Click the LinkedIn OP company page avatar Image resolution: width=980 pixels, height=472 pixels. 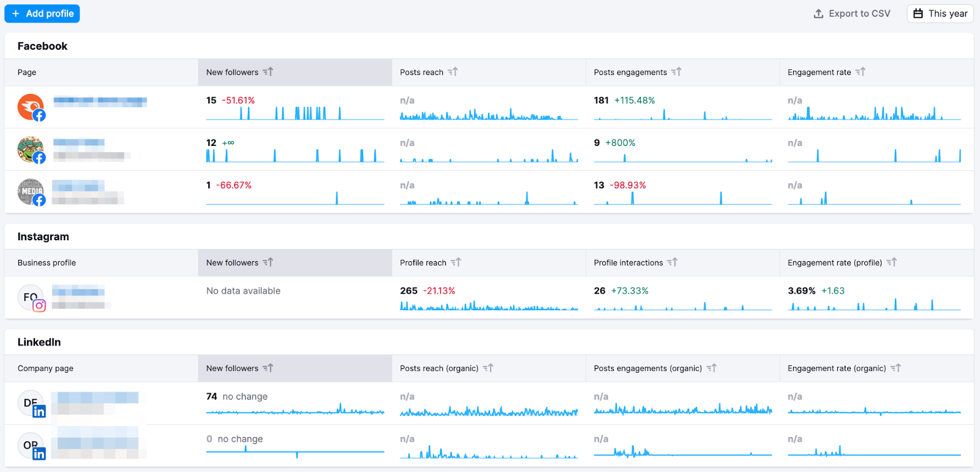(x=31, y=446)
